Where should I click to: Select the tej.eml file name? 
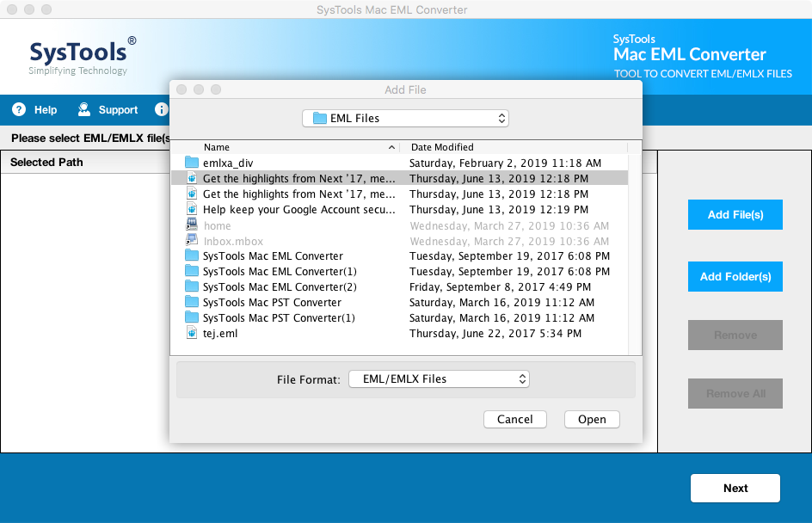pyautogui.click(x=220, y=334)
